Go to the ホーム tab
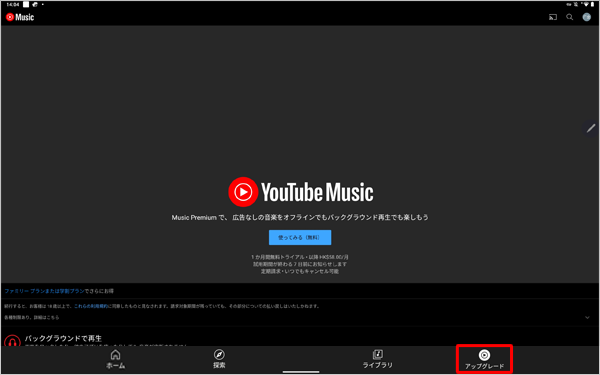Screen dimensions: 600x375 tap(116, 359)
